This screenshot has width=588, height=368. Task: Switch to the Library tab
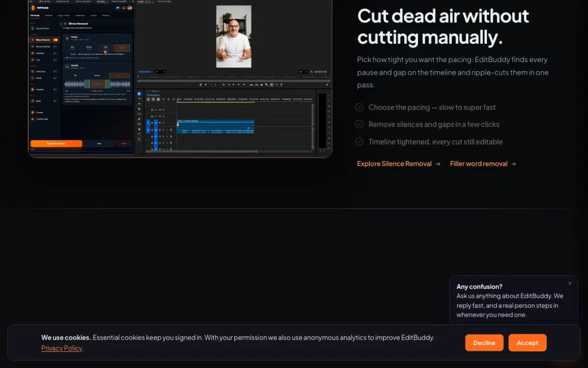pyautogui.click(x=94, y=16)
